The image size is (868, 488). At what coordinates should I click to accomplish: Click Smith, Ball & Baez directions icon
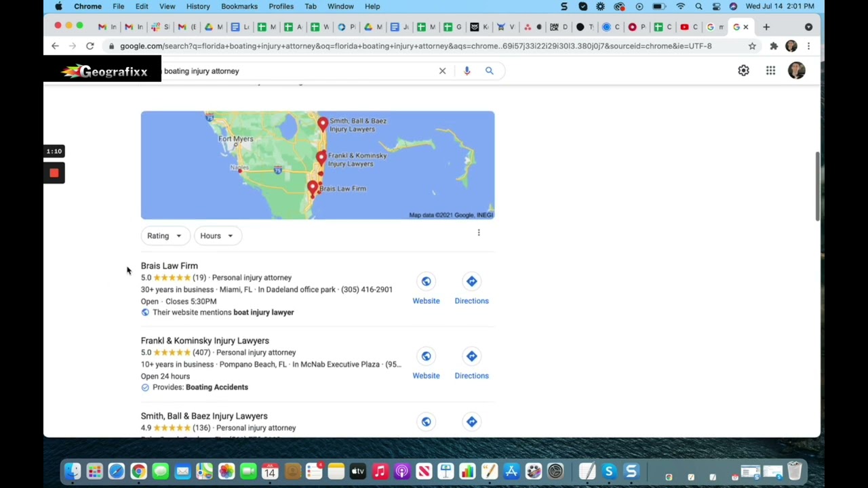pos(471,422)
